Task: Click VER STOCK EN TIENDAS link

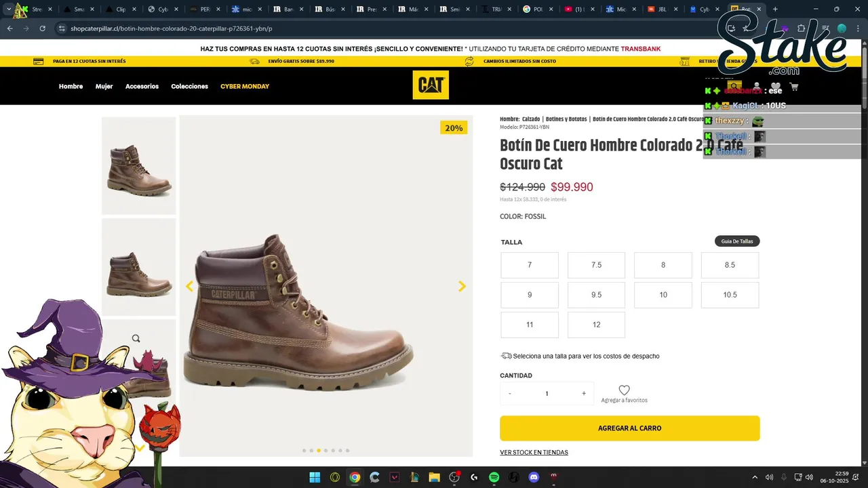Action: point(534,453)
